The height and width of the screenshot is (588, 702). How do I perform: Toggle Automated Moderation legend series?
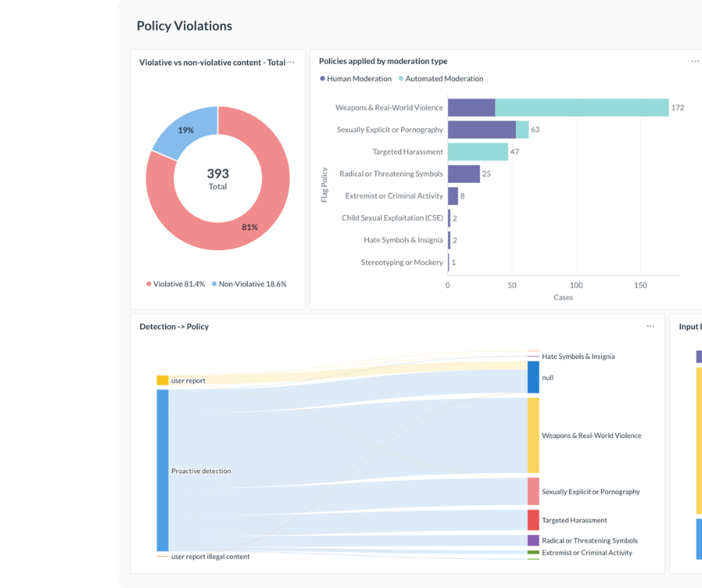point(441,78)
